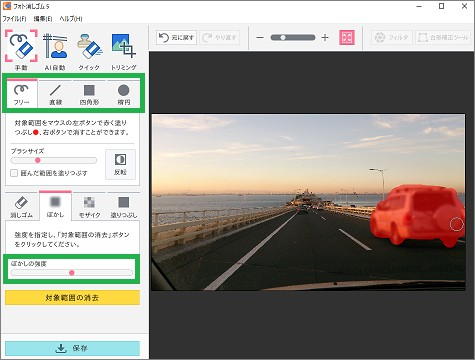The image size is (475, 360).
Task: Switch to the ぼかし blur tab
Action: pyautogui.click(x=55, y=206)
